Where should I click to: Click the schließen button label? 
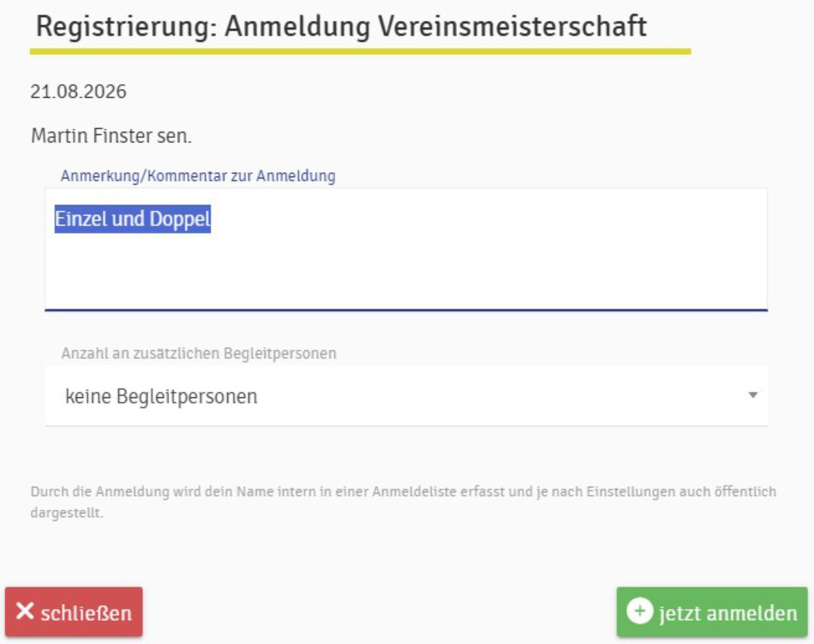[x=86, y=613]
